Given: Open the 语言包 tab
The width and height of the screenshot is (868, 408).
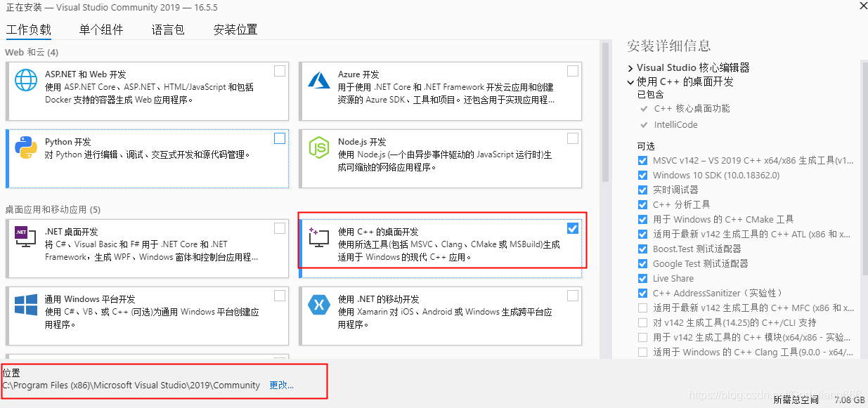Looking at the screenshot, I should pyautogui.click(x=168, y=29).
